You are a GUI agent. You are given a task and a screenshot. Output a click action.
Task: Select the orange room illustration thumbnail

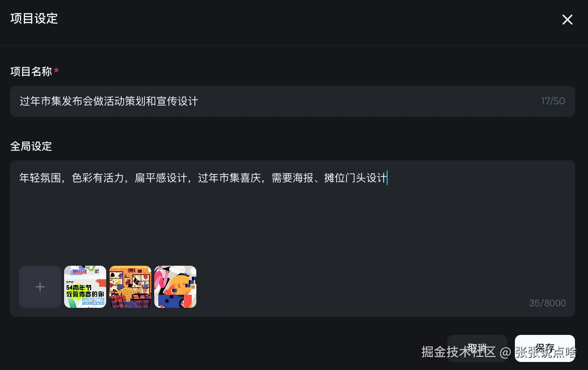[x=130, y=287]
